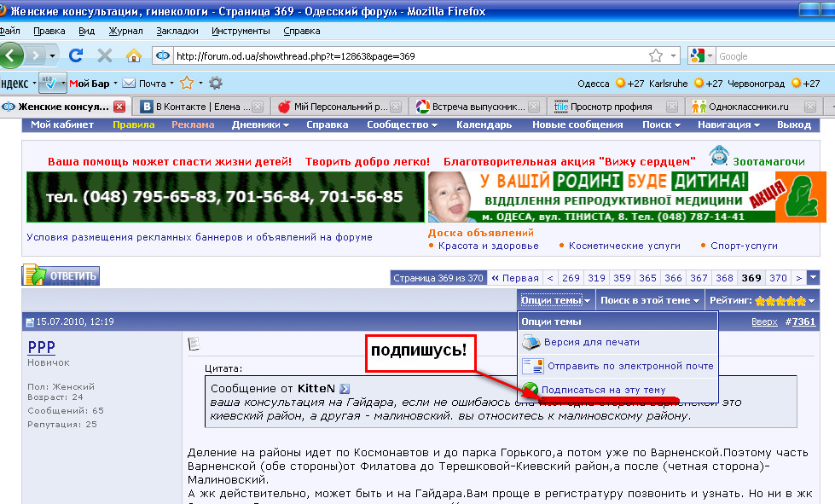Open the Поиск в этой теме dropdown
This screenshot has height=504, width=835.
(x=650, y=300)
